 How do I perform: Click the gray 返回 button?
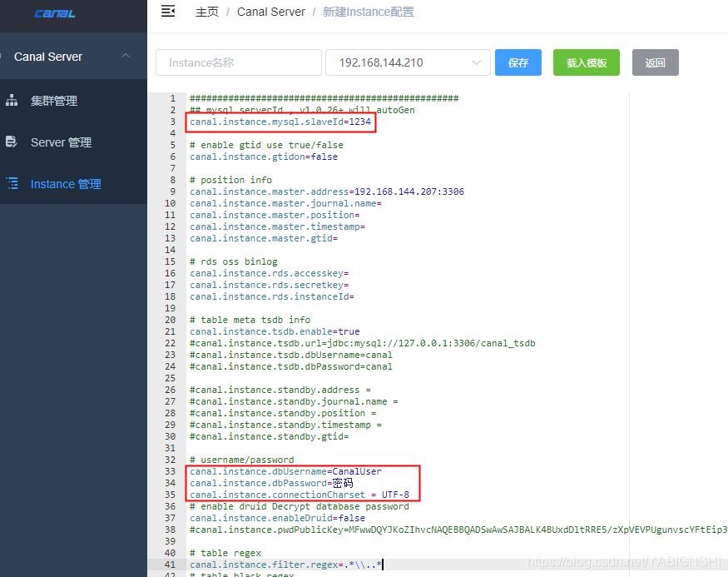click(655, 62)
